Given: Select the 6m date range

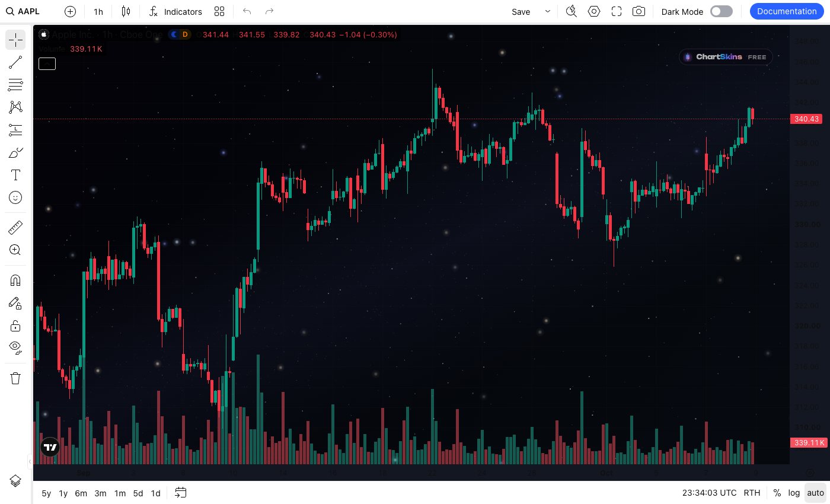Looking at the screenshot, I should 81,493.
